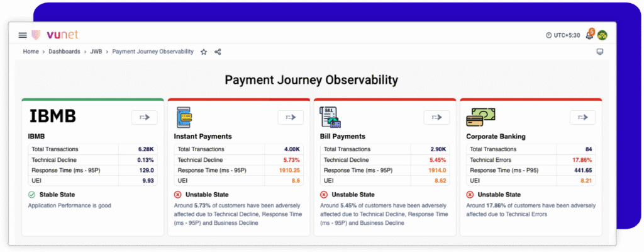Image resolution: width=644 pixels, height=252 pixels.
Task: Open Corporate Banking drill-down arrow button
Action: [582, 117]
